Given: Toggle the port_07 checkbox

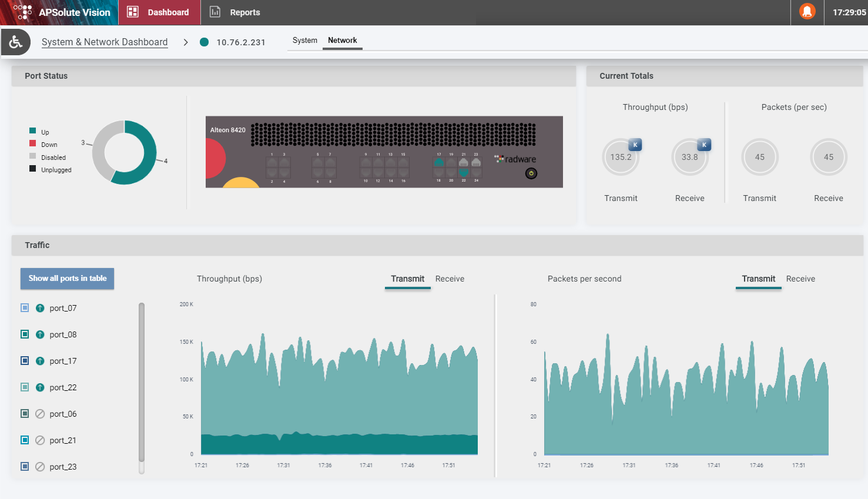Looking at the screenshot, I should (x=25, y=308).
